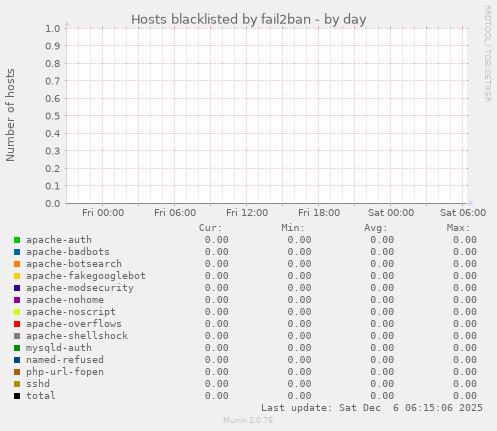Click the mysqld-auth legend label
This screenshot has height=431, width=497.
(59, 348)
